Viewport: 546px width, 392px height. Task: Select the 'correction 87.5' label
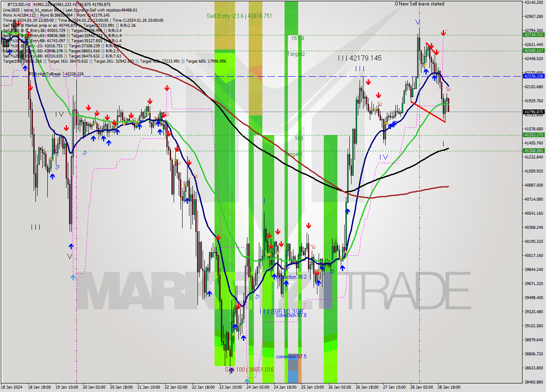(x=291, y=357)
